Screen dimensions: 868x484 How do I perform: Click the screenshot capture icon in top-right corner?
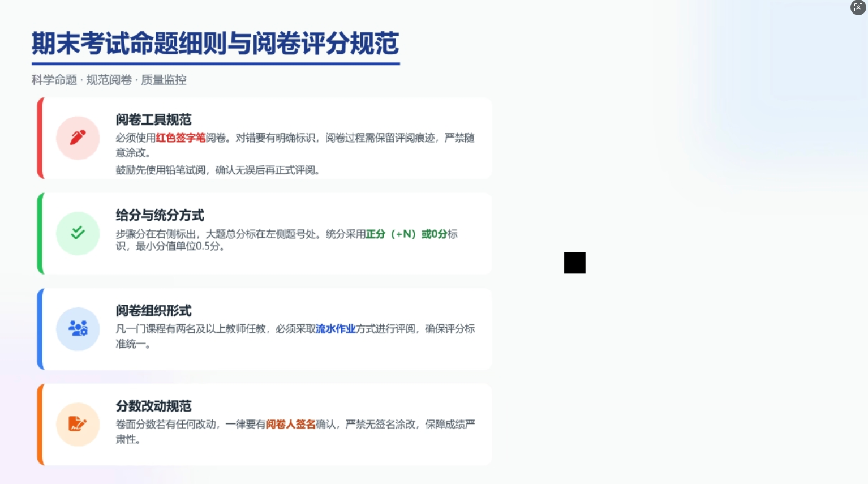[858, 7]
